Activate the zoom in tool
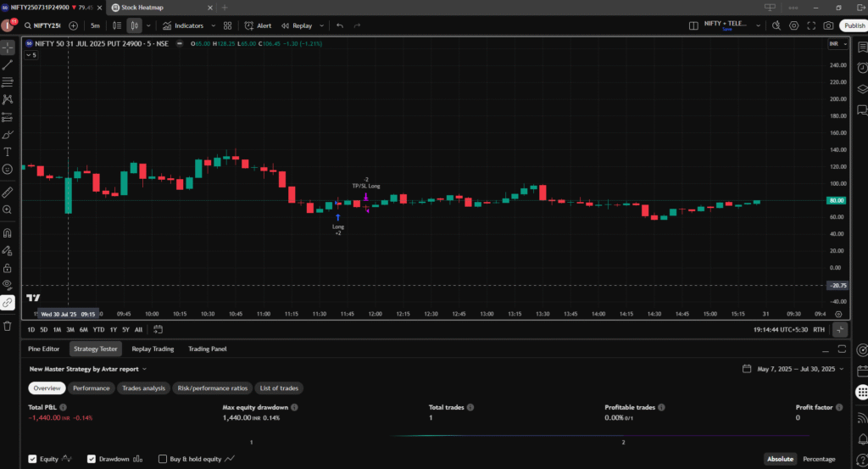868x469 pixels. (x=8, y=209)
